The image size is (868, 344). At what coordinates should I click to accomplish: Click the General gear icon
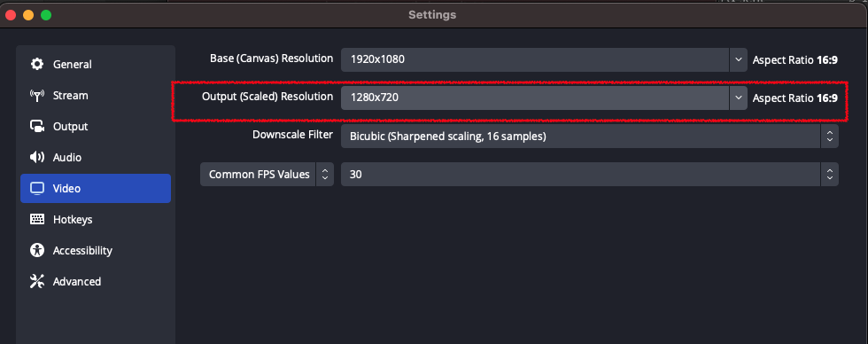click(37, 64)
